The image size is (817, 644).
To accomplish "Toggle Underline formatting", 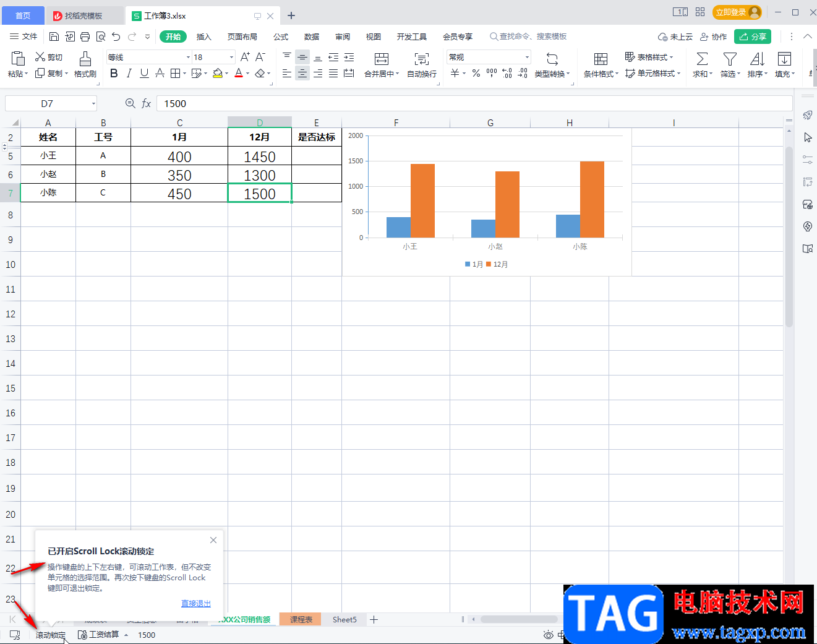I will coord(144,73).
